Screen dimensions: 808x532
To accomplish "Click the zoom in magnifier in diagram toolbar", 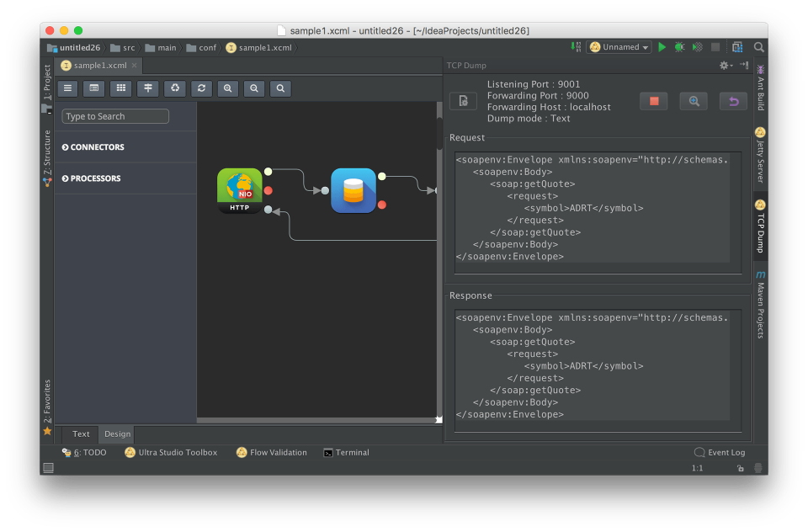I will 227,88.
